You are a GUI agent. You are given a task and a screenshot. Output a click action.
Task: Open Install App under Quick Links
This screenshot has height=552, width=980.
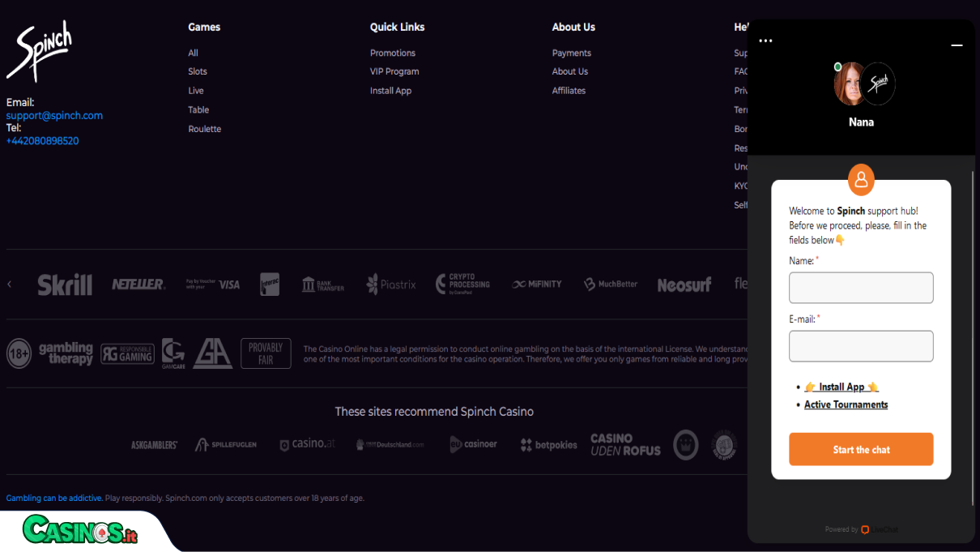[390, 91]
